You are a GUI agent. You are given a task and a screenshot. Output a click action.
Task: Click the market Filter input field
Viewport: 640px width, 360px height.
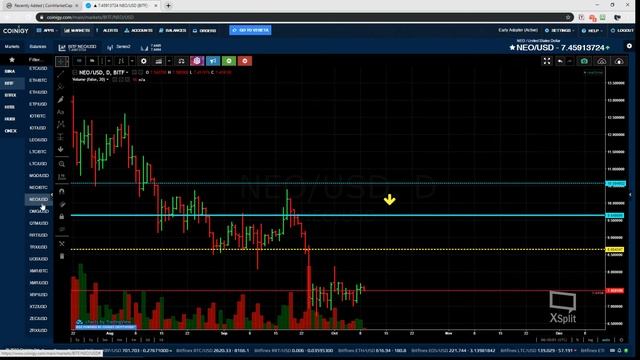tap(38, 60)
